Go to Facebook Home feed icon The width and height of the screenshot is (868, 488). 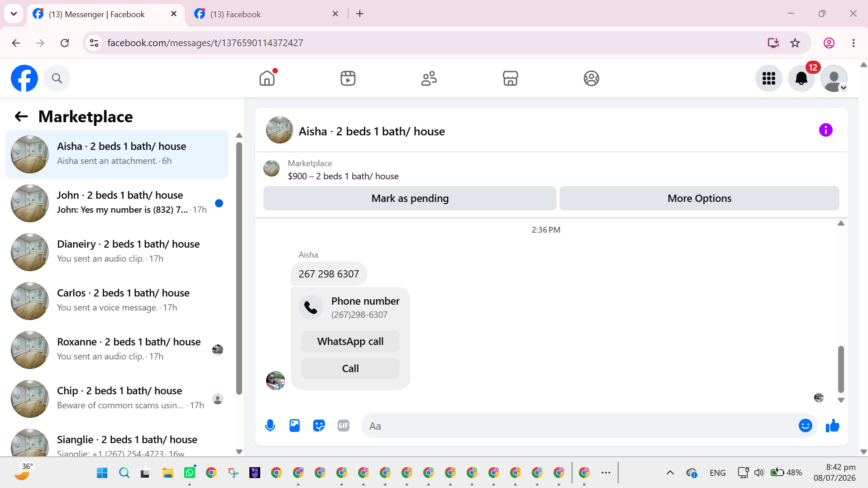[x=267, y=78]
